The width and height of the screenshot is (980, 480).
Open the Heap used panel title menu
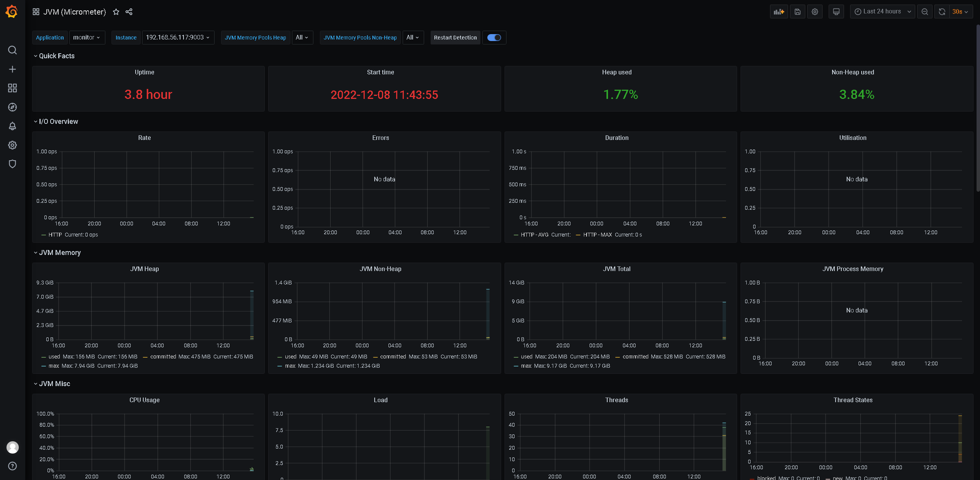pos(617,72)
